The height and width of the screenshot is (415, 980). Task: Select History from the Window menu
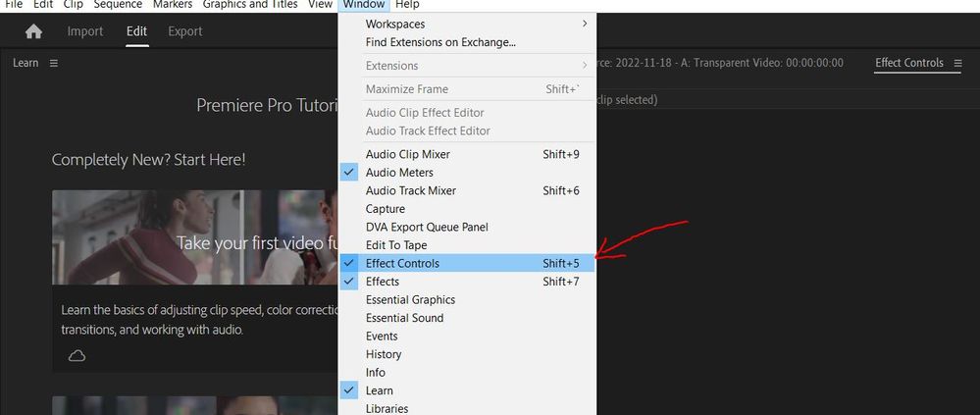[x=384, y=354]
